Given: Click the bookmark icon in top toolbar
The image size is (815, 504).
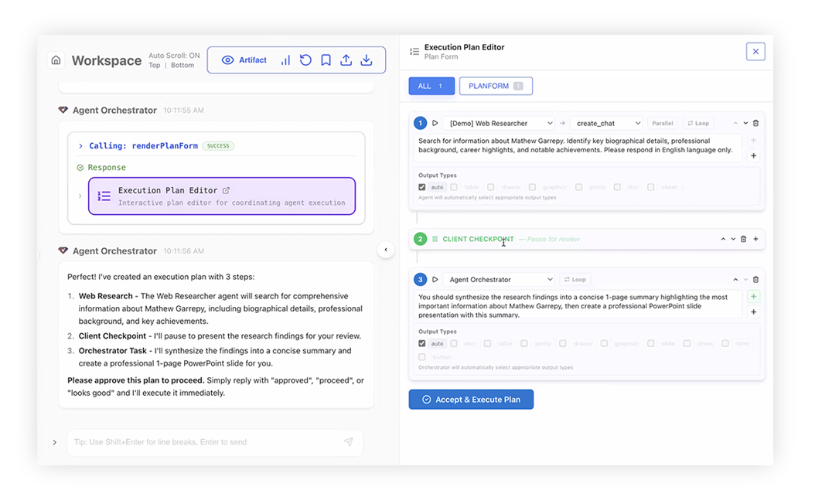Looking at the screenshot, I should click(x=326, y=60).
